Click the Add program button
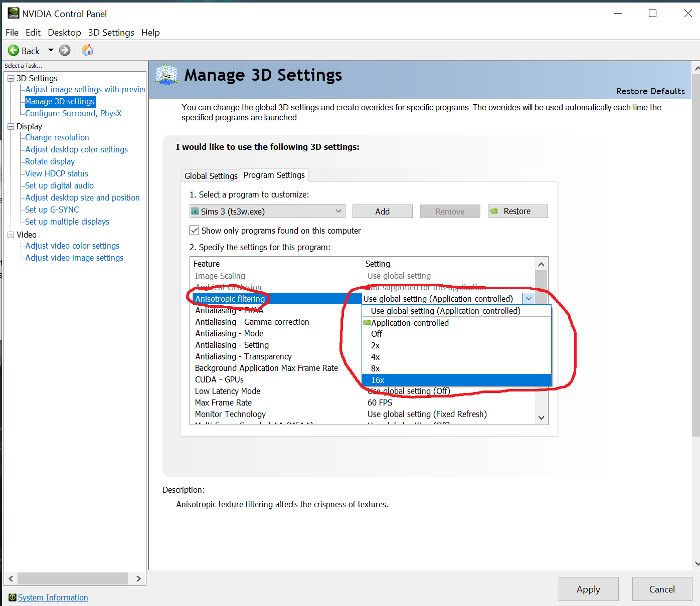Viewport: 700px width, 606px height. [383, 212]
